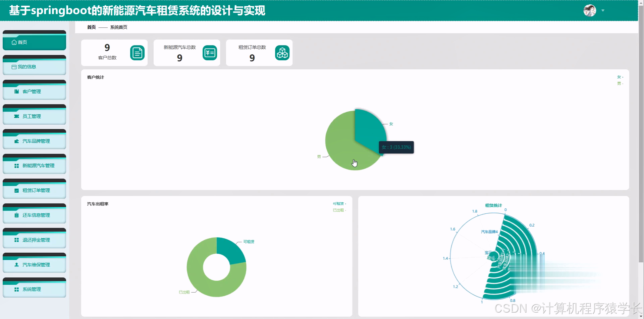Open the 我的信息 menu item

(26, 66)
